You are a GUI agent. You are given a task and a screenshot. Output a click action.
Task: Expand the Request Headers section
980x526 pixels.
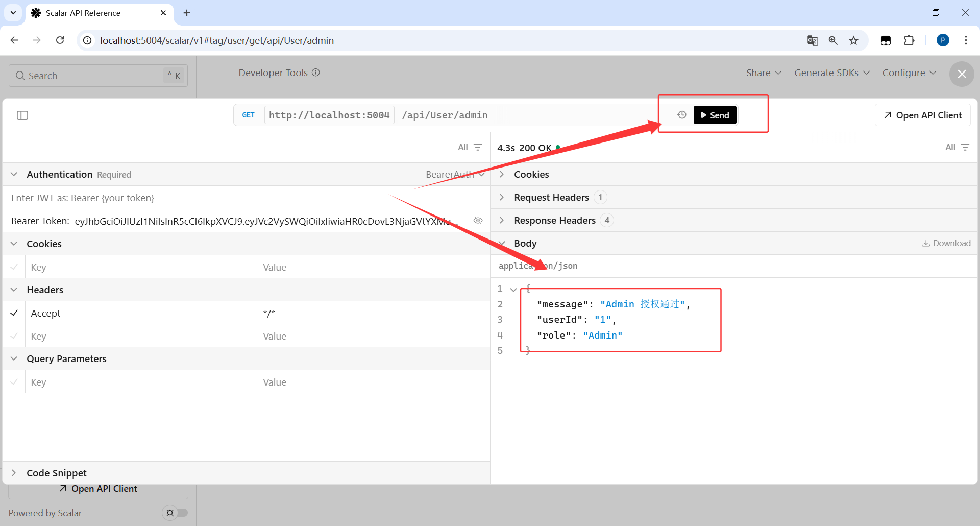(x=502, y=197)
